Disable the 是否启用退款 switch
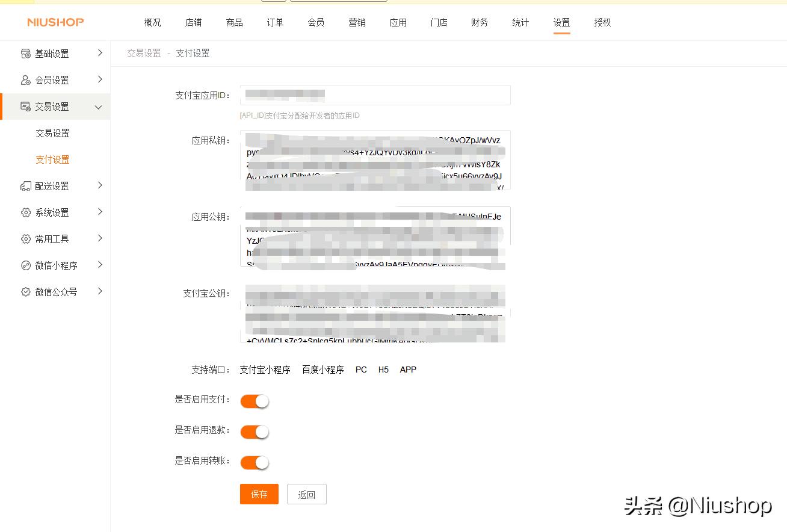Viewport: 787px width, 532px height. point(254,431)
